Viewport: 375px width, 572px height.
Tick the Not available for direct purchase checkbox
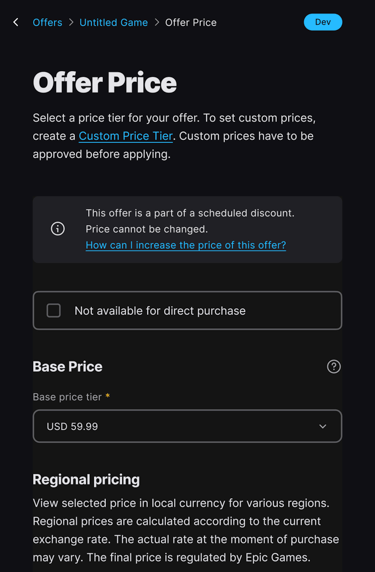point(54,311)
